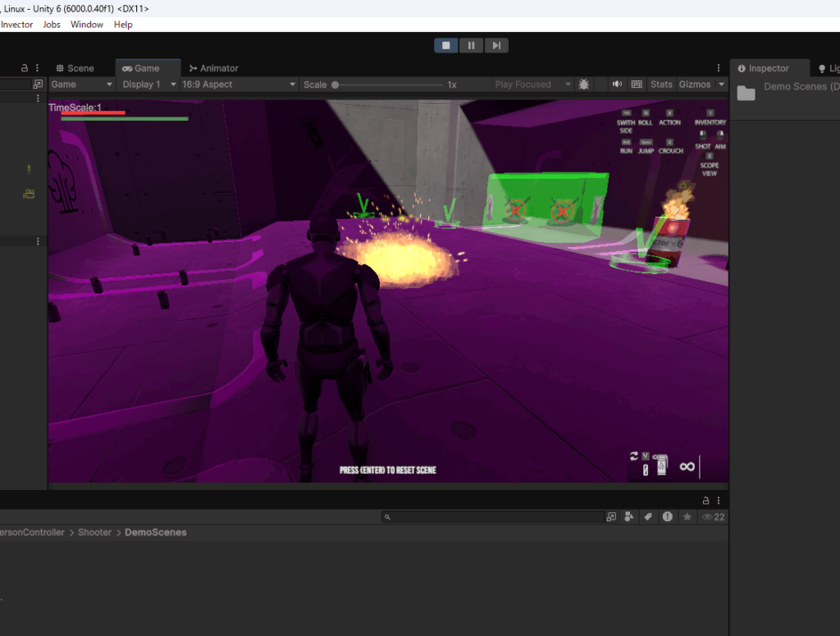The width and height of the screenshot is (840, 636).
Task: Switch to the Animator tab
Action: pos(213,68)
